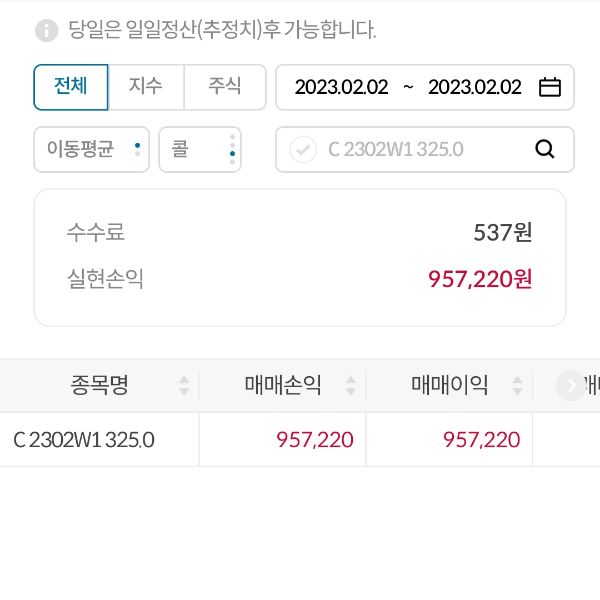Select the 주식 filter option
Viewport: 600px width, 600px height.
pos(225,87)
